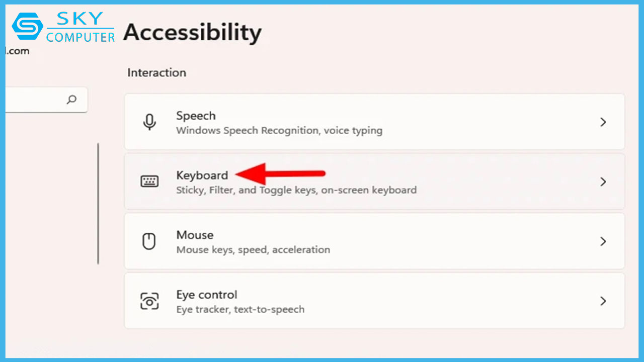Expand Speech settings with its chevron
This screenshot has width=644, height=362.
(603, 122)
